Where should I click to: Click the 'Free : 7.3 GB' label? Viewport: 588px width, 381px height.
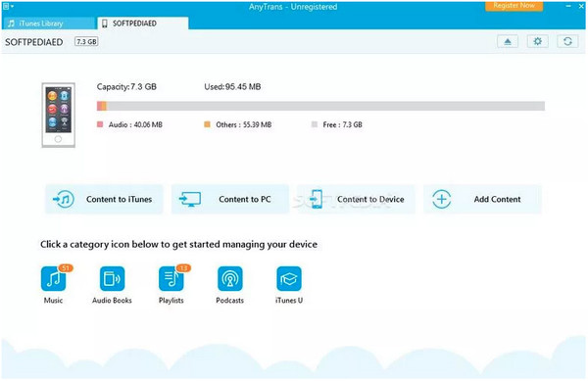click(x=342, y=124)
